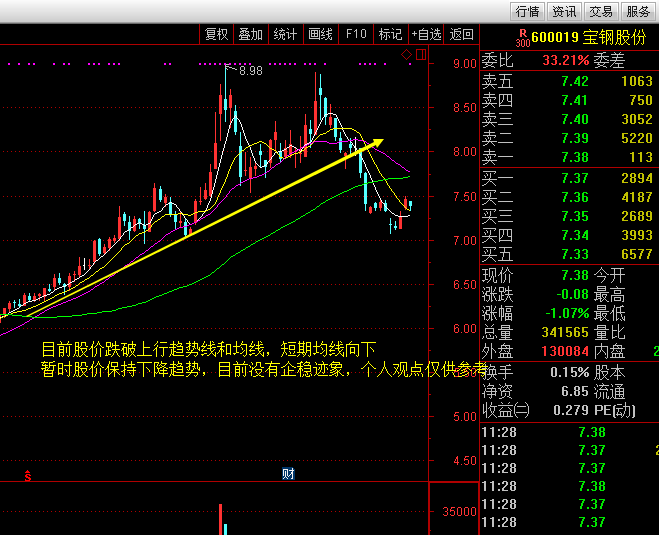Viewport: 659px width, 535px height.
Task: Open the 资讯 news tab
Action: click(564, 11)
